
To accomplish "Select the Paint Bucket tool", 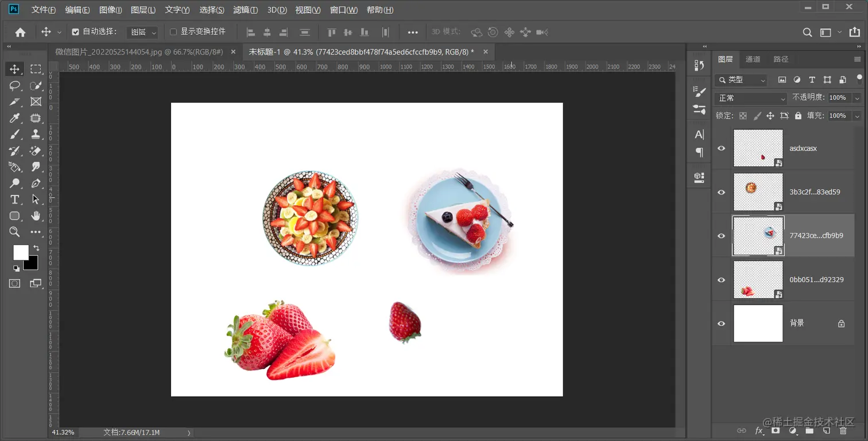I will [15, 167].
